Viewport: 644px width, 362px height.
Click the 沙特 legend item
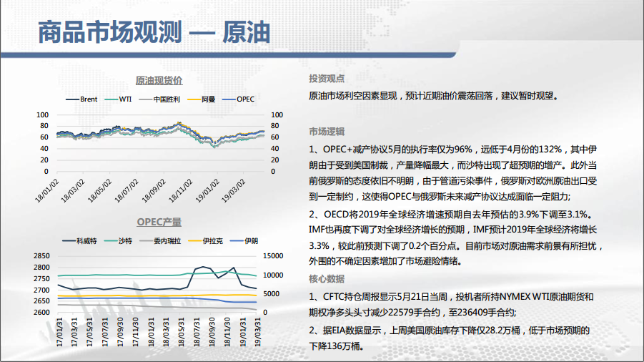120,241
